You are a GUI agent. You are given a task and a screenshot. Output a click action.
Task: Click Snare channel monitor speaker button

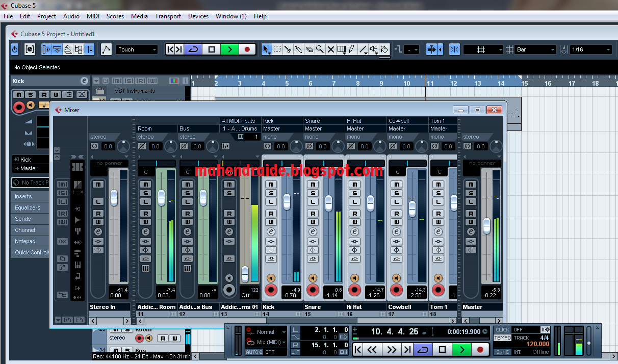point(313,278)
